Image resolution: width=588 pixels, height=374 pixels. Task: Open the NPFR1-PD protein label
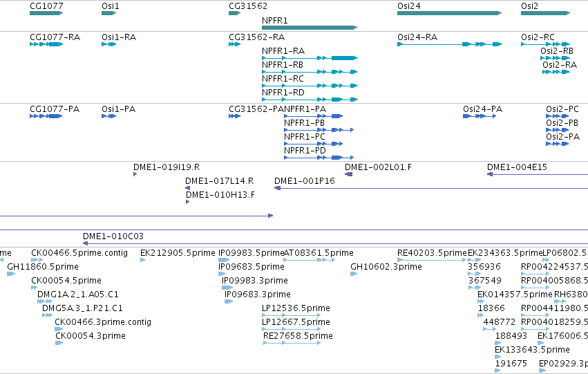click(x=305, y=151)
